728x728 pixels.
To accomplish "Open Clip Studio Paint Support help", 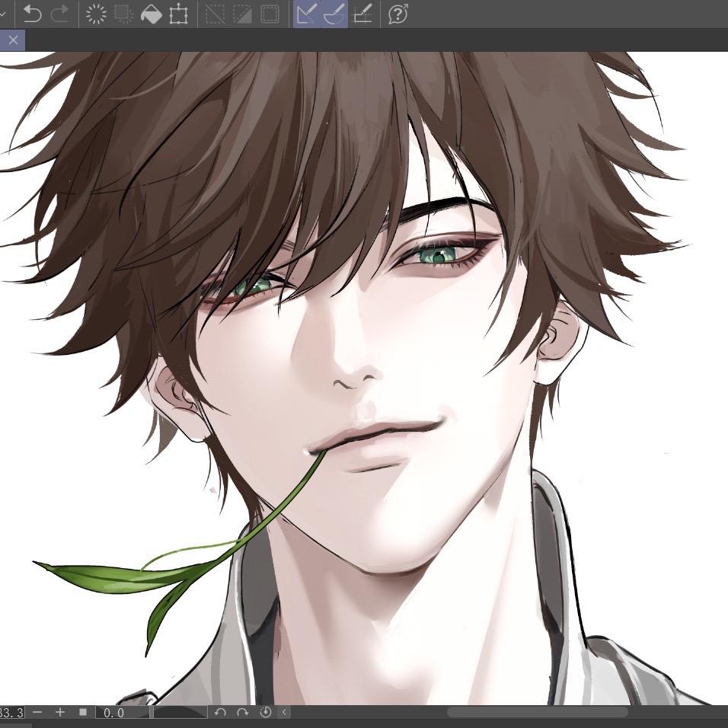I will (398, 14).
